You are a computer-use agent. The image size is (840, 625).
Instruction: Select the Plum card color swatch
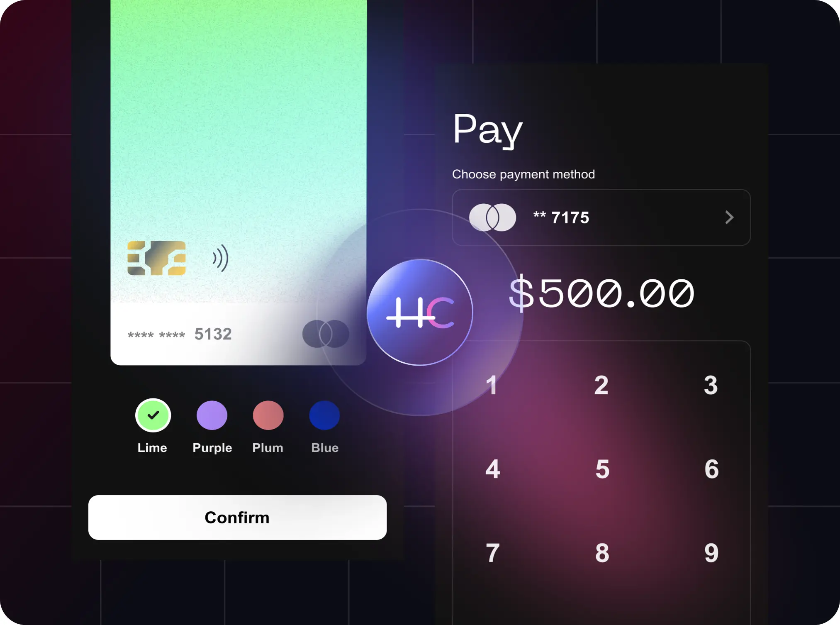pyautogui.click(x=268, y=414)
